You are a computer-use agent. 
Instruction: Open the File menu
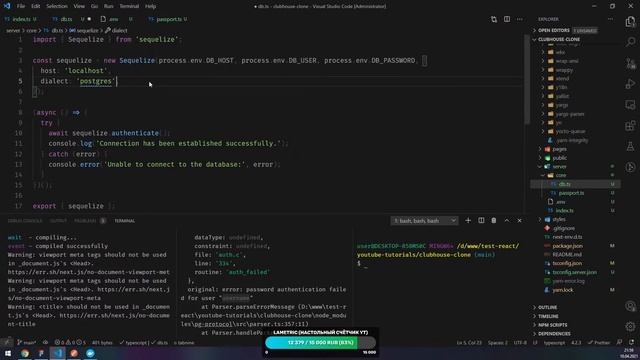pyautogui.click(x=21, y=6)
